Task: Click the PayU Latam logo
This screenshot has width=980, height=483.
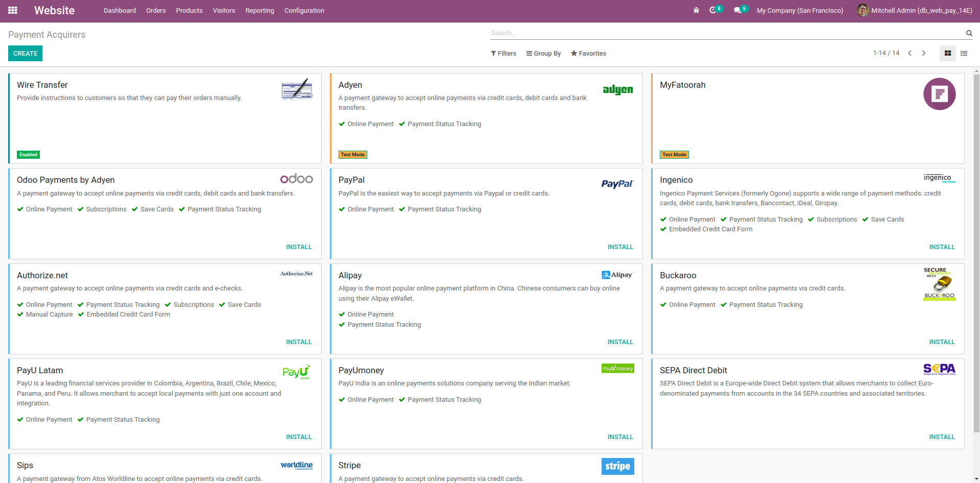Action: click(x=297, y=372)
